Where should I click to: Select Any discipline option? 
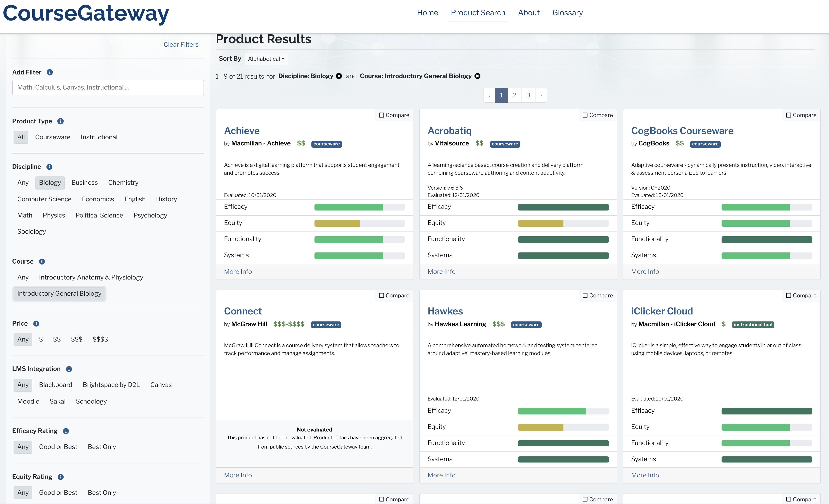tap(23, 182)
